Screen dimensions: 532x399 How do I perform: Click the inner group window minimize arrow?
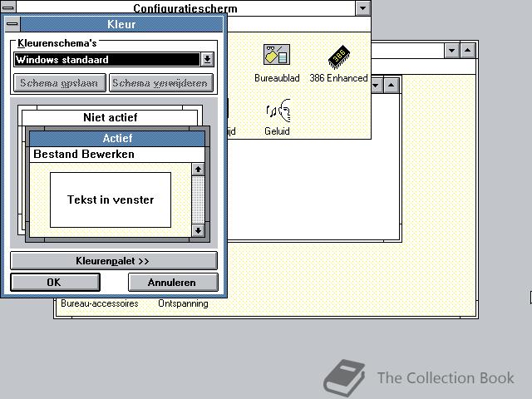377,85
